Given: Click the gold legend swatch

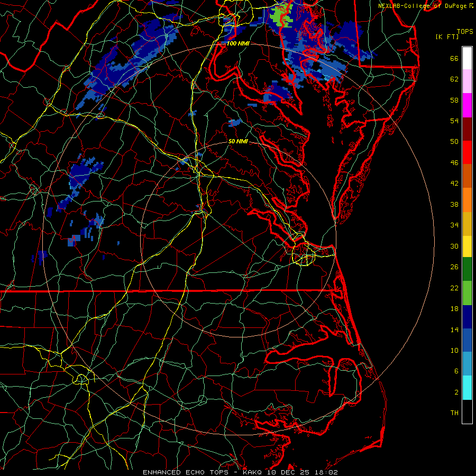Looking at the screenshot, I should click(467, 224).
